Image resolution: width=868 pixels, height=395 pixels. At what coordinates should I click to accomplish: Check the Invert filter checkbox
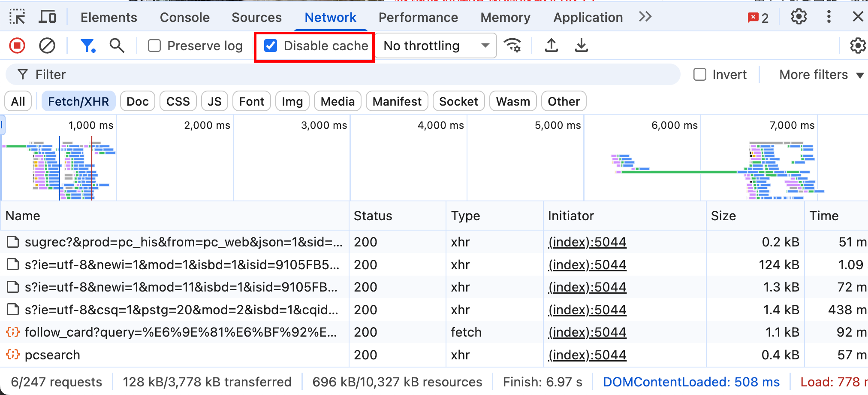[x=700, y=75]
